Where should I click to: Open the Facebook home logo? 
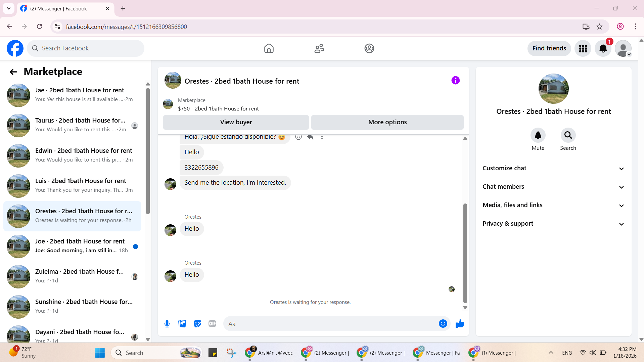15,48
